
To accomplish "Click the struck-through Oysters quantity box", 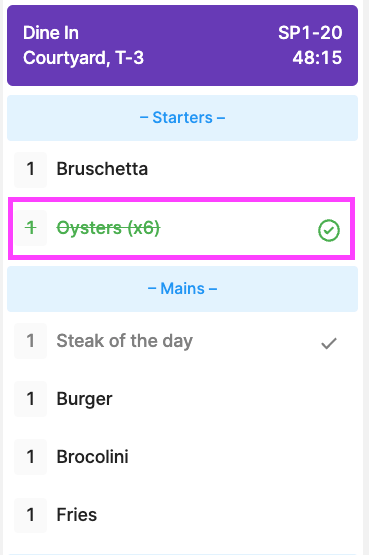I will click(30, 228).
